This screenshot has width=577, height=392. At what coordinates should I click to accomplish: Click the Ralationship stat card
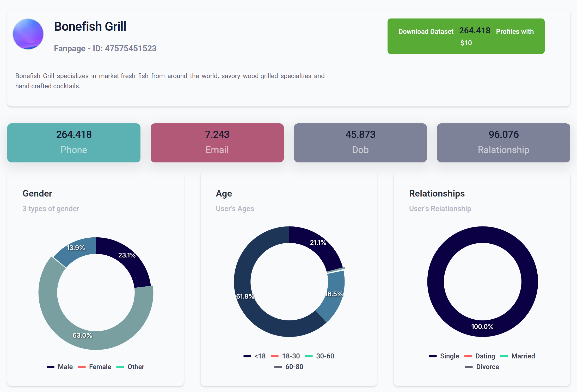[503, 143]
